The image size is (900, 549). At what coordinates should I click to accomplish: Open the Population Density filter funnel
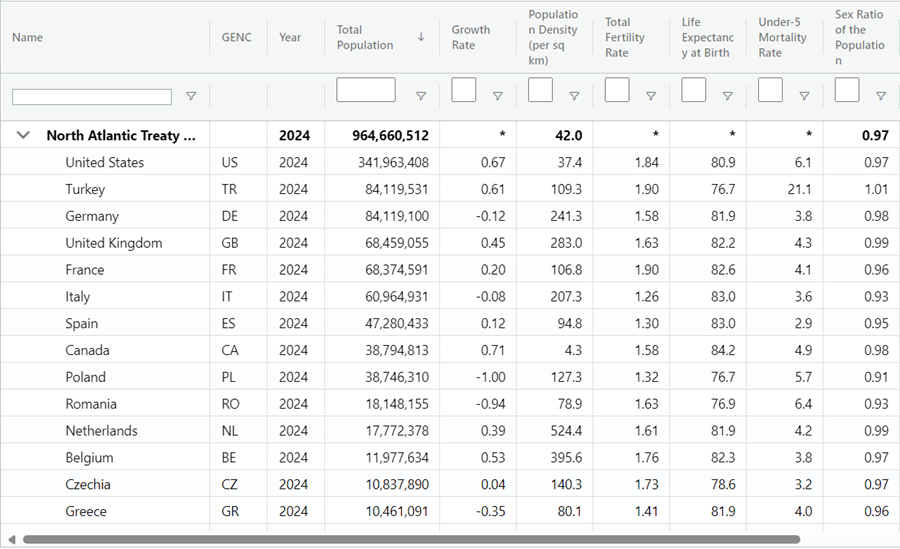[x=574, y=96]
